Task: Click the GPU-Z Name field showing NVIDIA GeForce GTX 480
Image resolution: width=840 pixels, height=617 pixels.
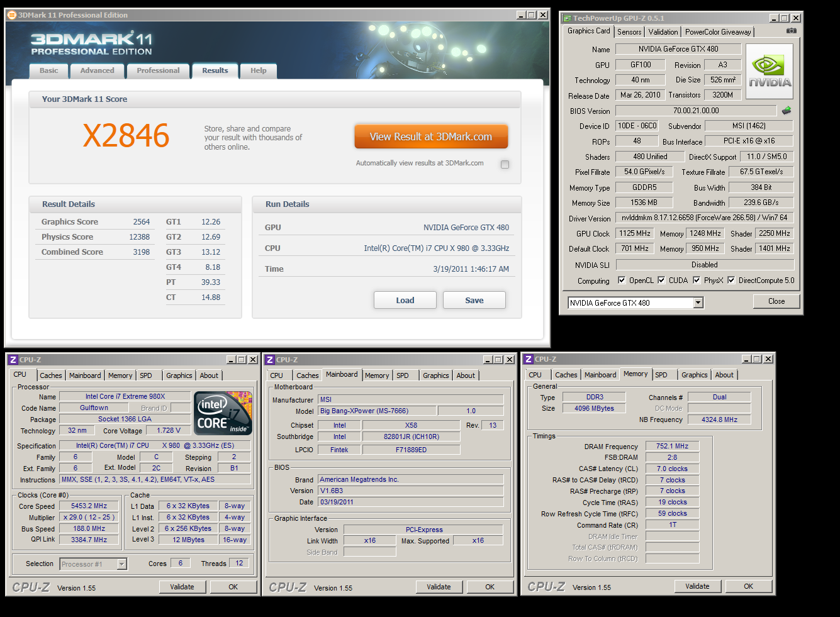Action: click(x=678, y=49)
